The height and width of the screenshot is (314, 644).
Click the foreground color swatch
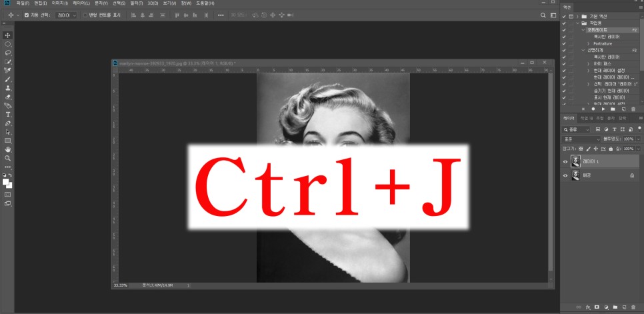pyautogui.click(x=6, y=182)
